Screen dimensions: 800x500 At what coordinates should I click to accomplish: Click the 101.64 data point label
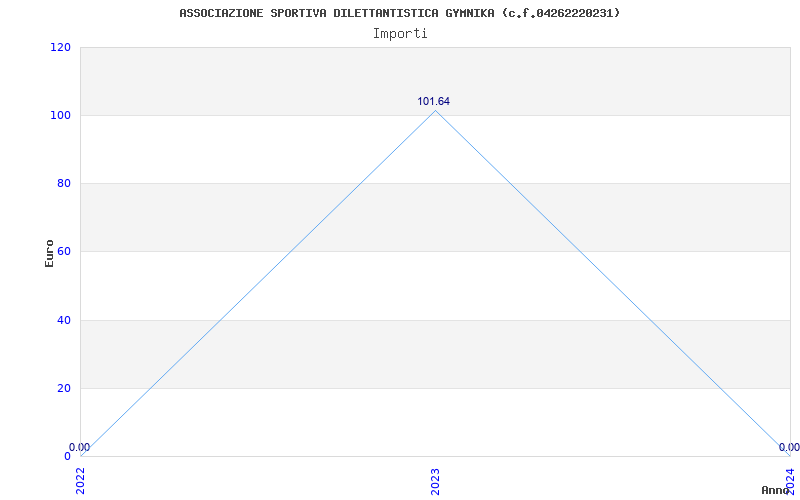point(434,102)
